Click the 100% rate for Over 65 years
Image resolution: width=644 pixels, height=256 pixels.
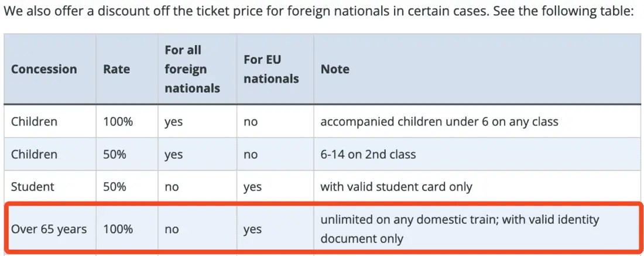(x=117, y=228)
